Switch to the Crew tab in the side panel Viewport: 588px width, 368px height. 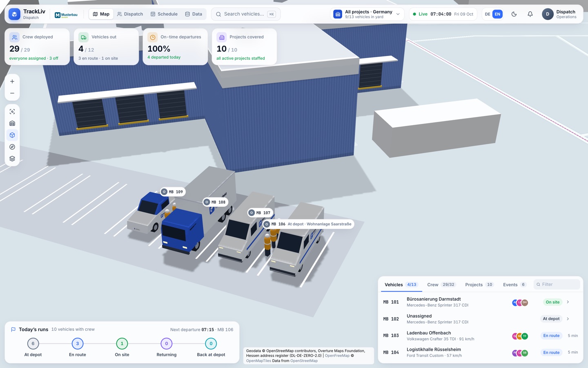click(441, 285)
